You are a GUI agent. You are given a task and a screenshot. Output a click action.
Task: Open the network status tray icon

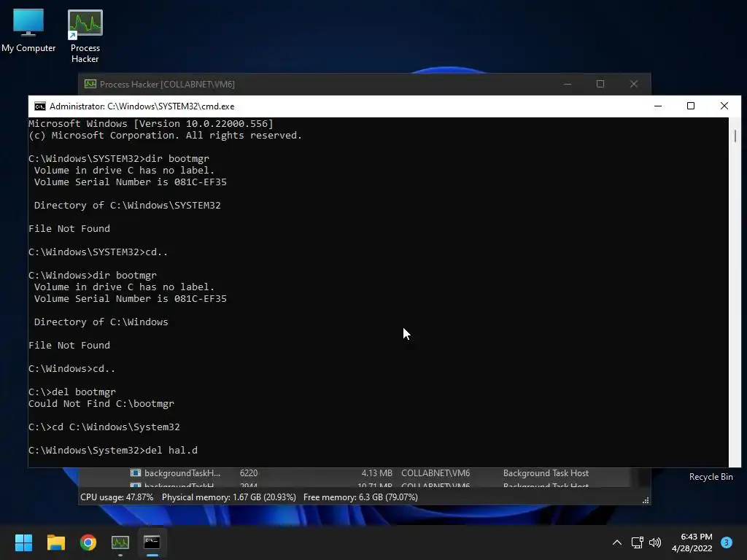[x=637, y=542]
